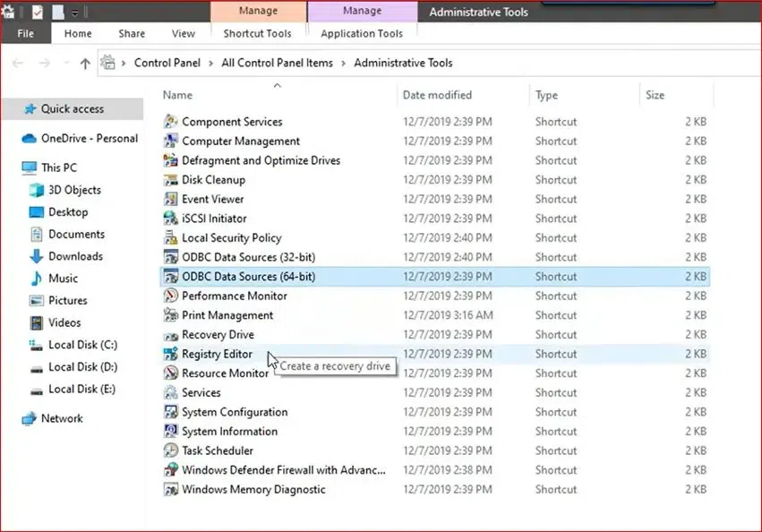Select the Task Scheduler clock icon
762x532 pixels.
[170, 450]
